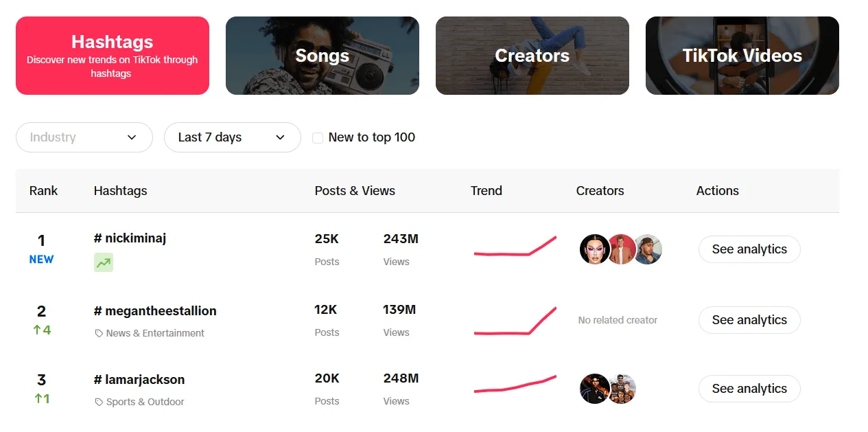The width and height of the screenshot is (868, 432).
Task: Open the Industry dropdown
Action: [x=84, y=137]
